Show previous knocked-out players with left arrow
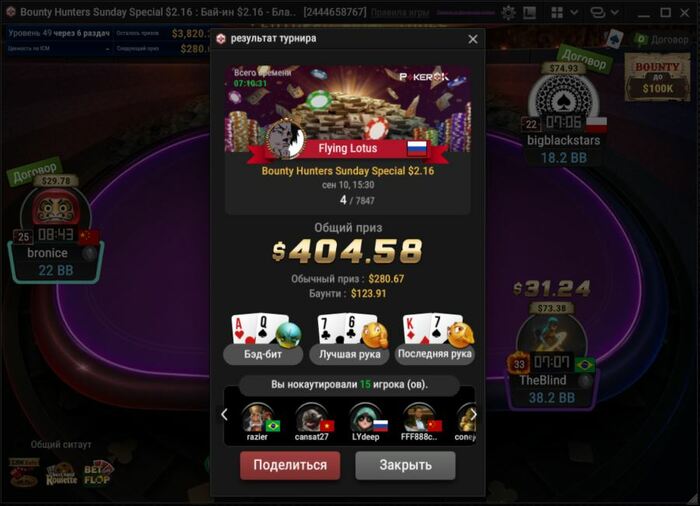 tap(225, 414)
